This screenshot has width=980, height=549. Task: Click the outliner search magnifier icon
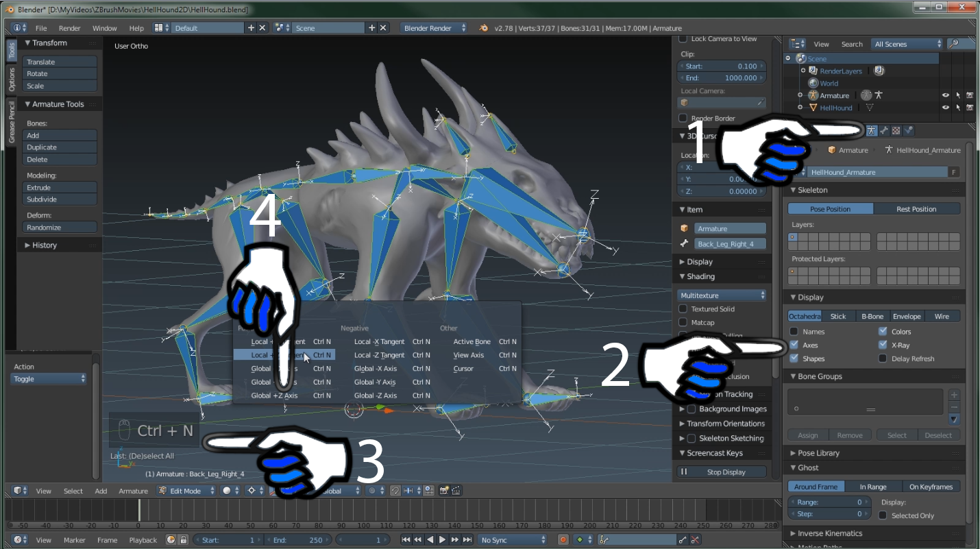pos(953,44)
